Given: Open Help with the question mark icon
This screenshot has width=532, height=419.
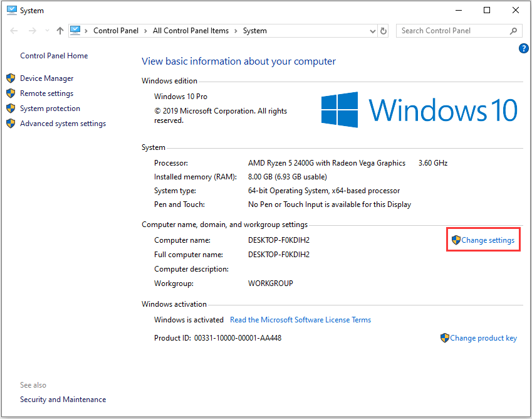Looking at the screenshot, I should coord(523,48).
